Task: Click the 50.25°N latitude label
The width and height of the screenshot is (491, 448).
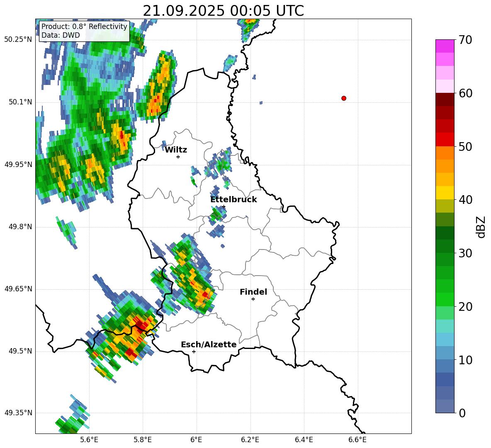Action: click(18, 40)
